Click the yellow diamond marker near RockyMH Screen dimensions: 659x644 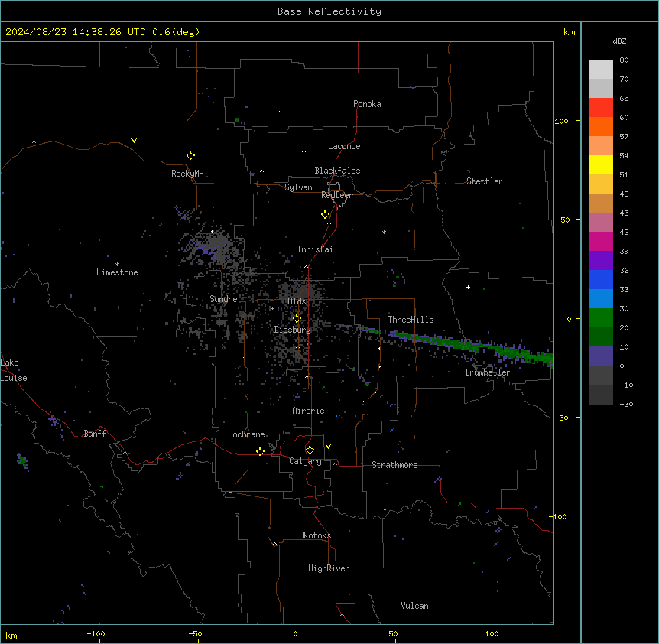point(191,156)
